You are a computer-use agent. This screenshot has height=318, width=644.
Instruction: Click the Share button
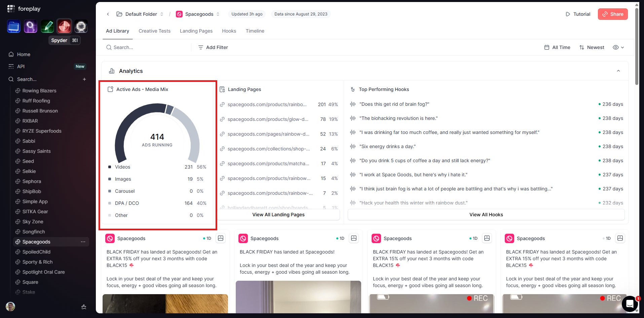tap(613, 14)
